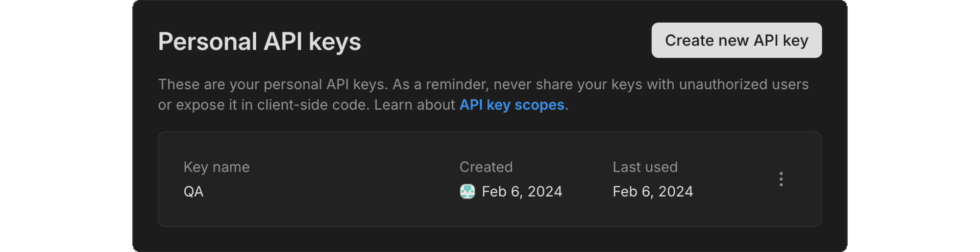Click the Created date Feb 6, 2024
Image resolution: width=980 pixels, height=252 pixels.
(x=522, y=192)
